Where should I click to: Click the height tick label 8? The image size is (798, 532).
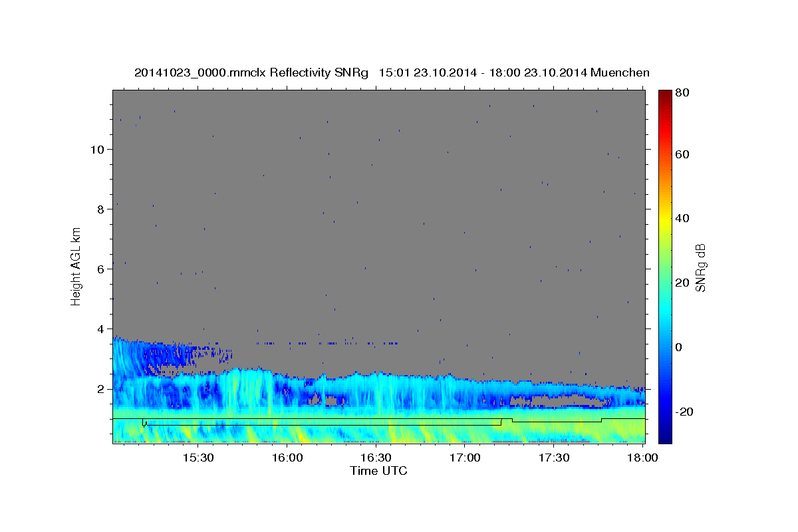click(x=102, y=209)
